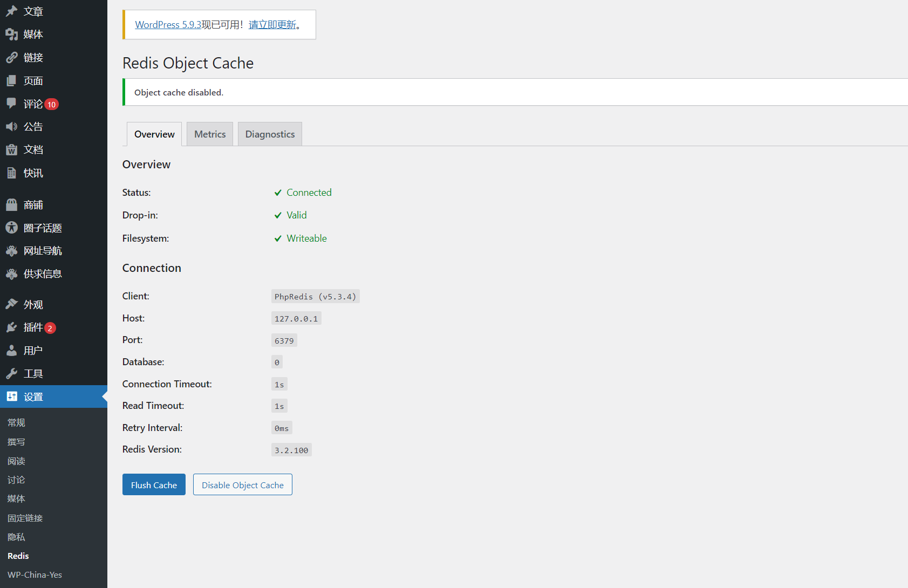
Task: Click the chain link icon for 链接
Action: pyautogui.click(x=11, y=58)
